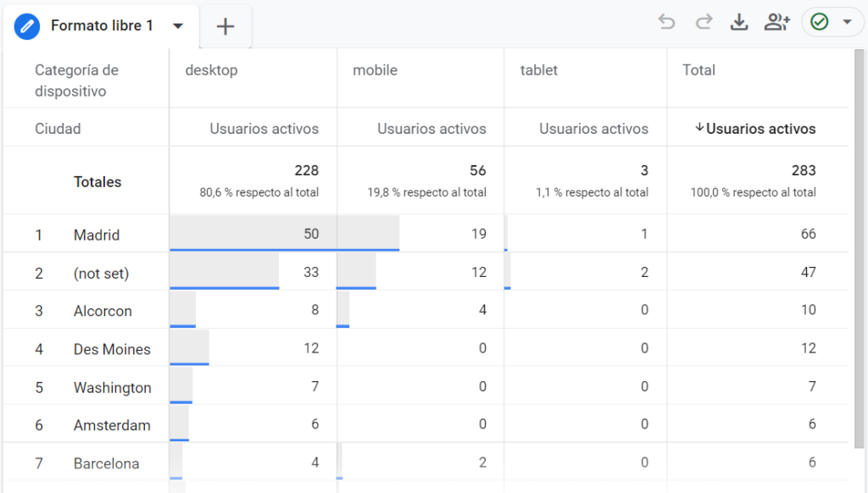This screenshot has width=868, height=493.
Task: Select the Des Moines city row
Action: (112, 349)
